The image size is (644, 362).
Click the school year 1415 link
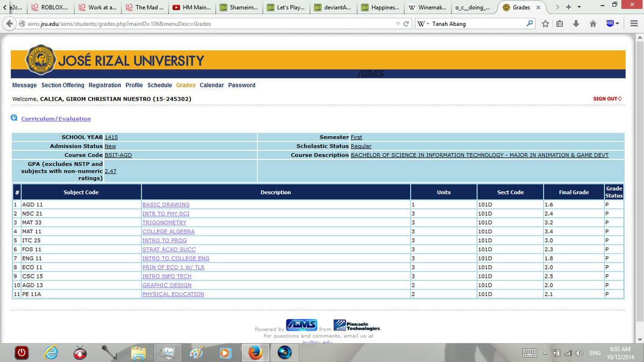111,137
